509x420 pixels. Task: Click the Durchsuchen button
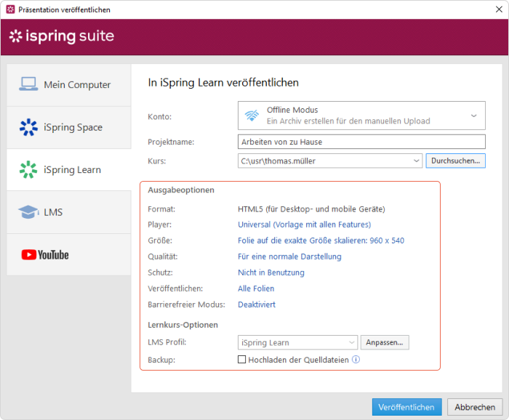(x=455, y=161)
